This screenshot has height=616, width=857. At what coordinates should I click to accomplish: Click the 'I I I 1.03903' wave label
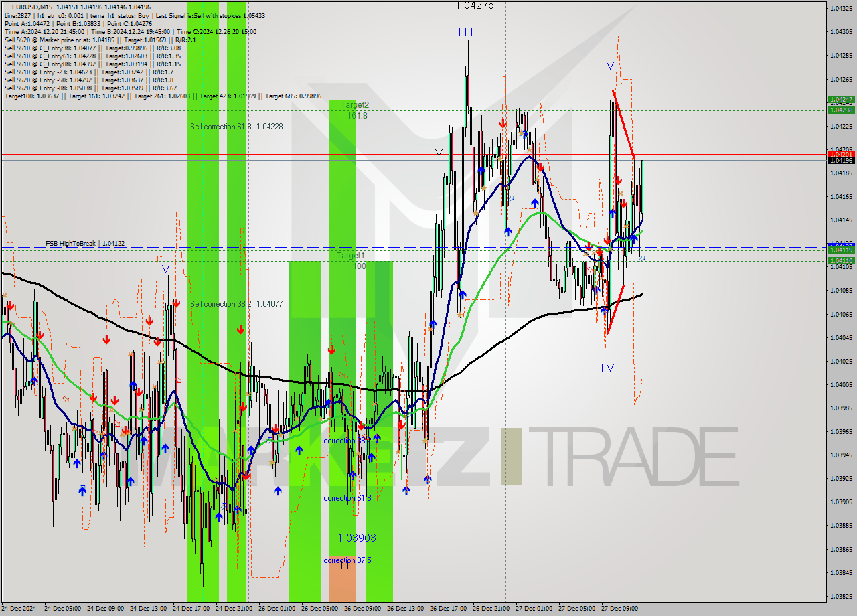347,538
